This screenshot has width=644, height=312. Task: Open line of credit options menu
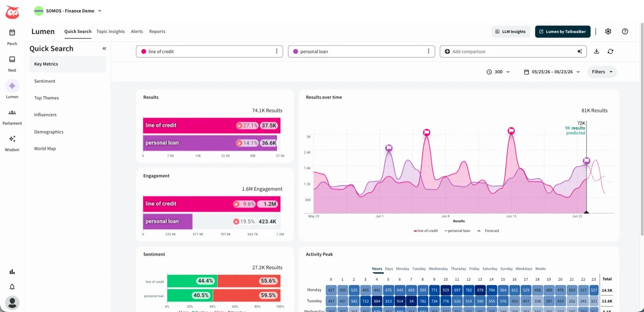point(276,52)
